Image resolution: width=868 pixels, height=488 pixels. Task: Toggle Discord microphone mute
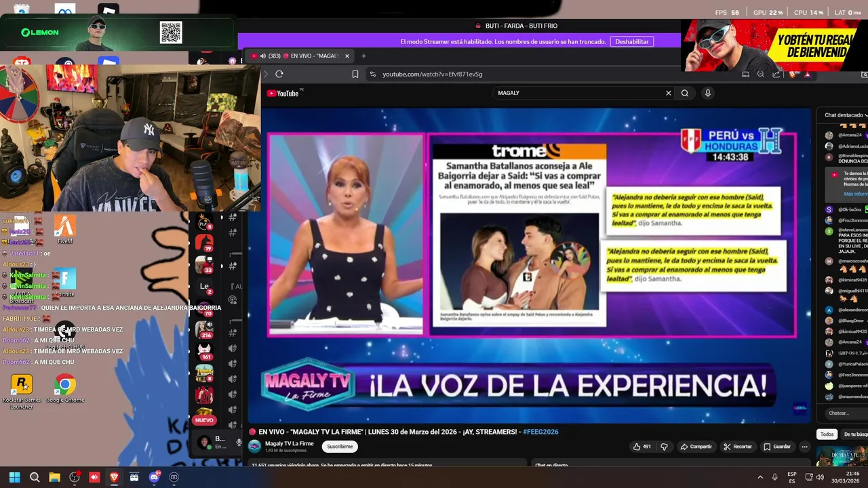(x=239, y=443)
